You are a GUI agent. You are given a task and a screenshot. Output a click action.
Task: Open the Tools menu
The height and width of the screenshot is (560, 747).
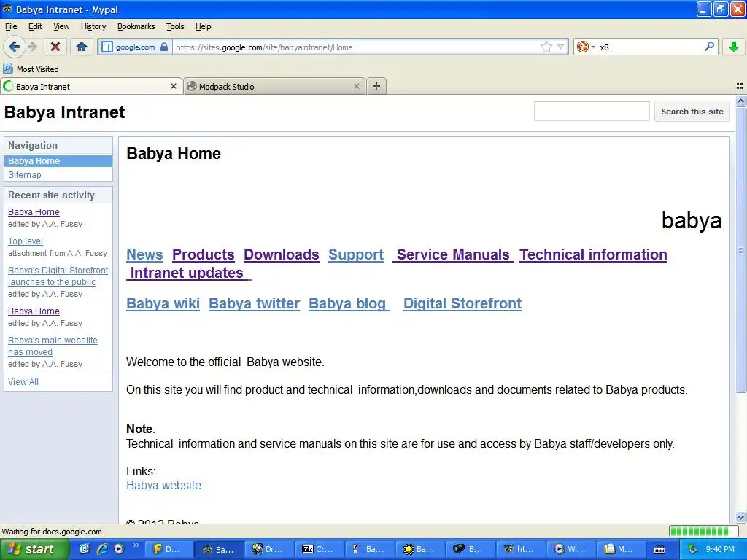tap(175, 26)
